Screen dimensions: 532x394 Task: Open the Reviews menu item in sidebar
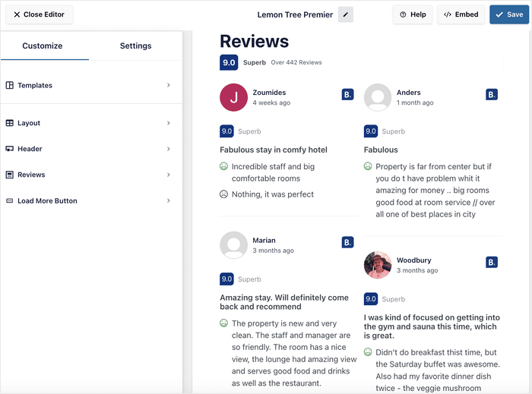92,175
